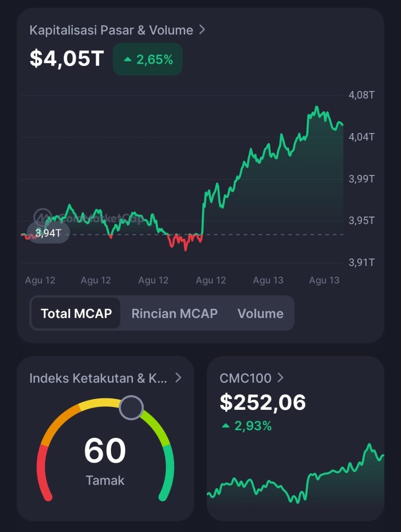Click the $4,05T market cap value

[66, 58]
